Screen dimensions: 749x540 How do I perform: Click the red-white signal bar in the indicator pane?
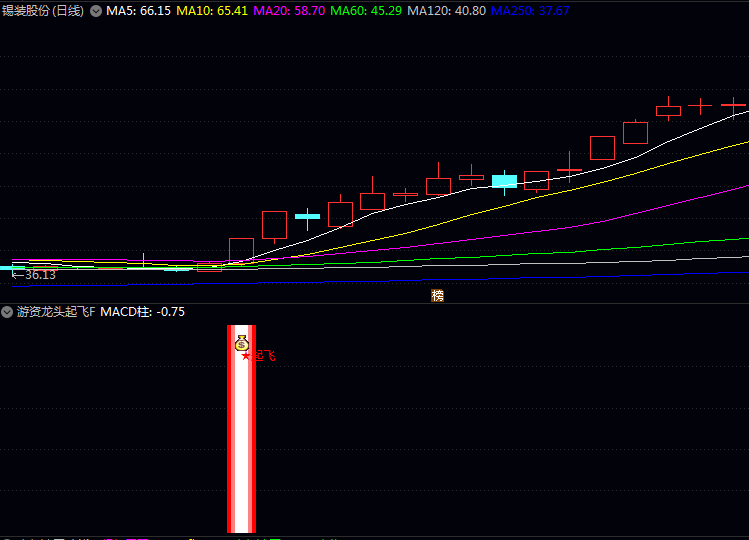click(x=242, y=429)
